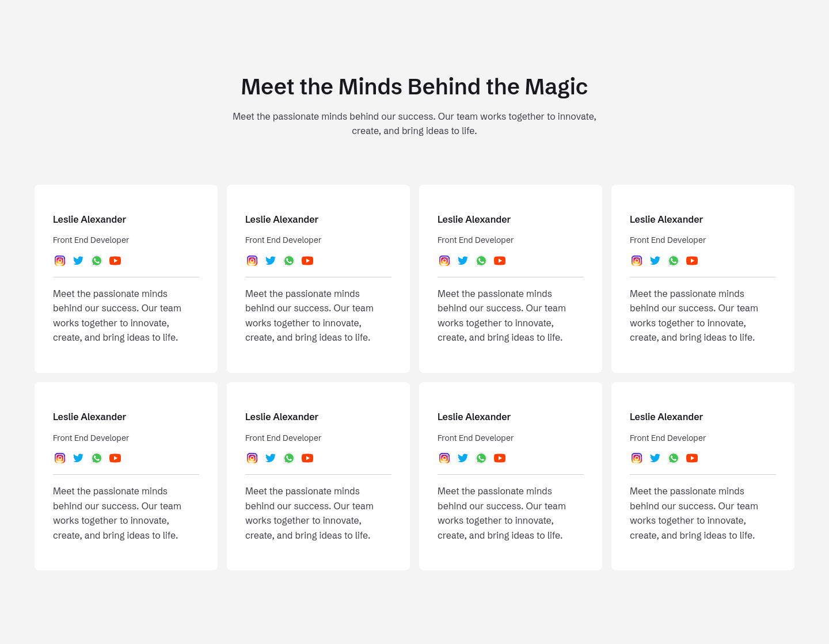Click YouTube icon in second top-row card
Image resolution: width=829 pixels, height=644 pixels.
[307, 261]
